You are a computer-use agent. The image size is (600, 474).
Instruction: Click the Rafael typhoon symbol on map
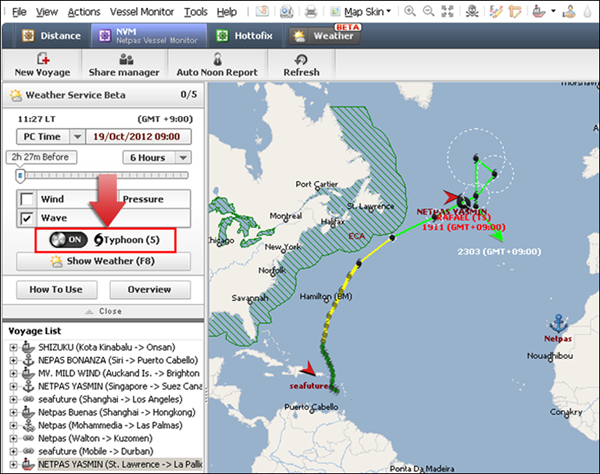(x=464, y=202)
